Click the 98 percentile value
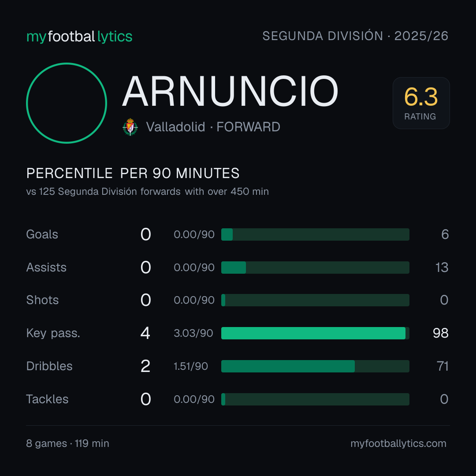The height and width of the screenshot is (476, 476). coord(440,333)
